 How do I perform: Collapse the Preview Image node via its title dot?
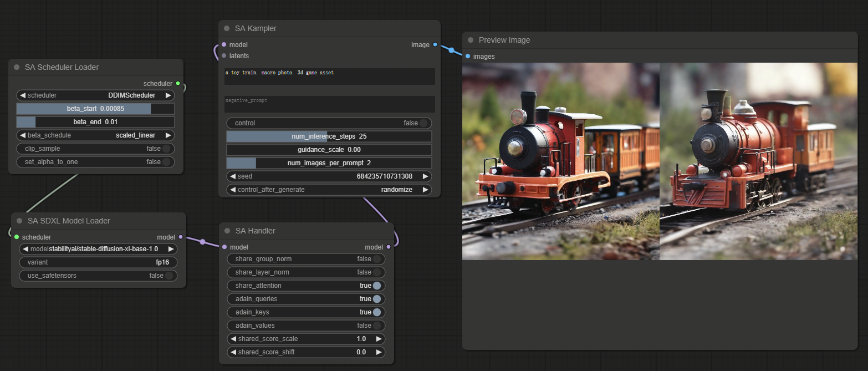(x=471, y=40)
